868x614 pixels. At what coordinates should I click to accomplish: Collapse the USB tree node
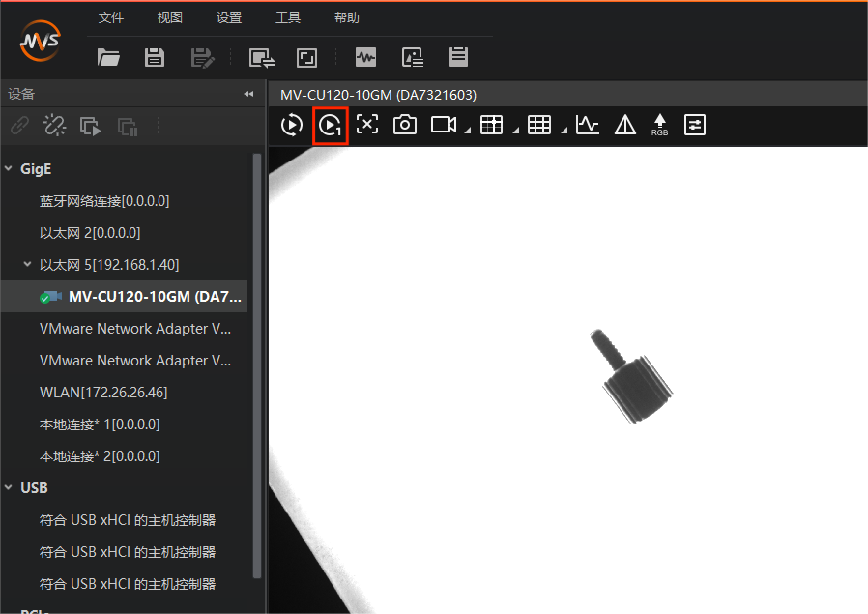click(x=9, y=487)
